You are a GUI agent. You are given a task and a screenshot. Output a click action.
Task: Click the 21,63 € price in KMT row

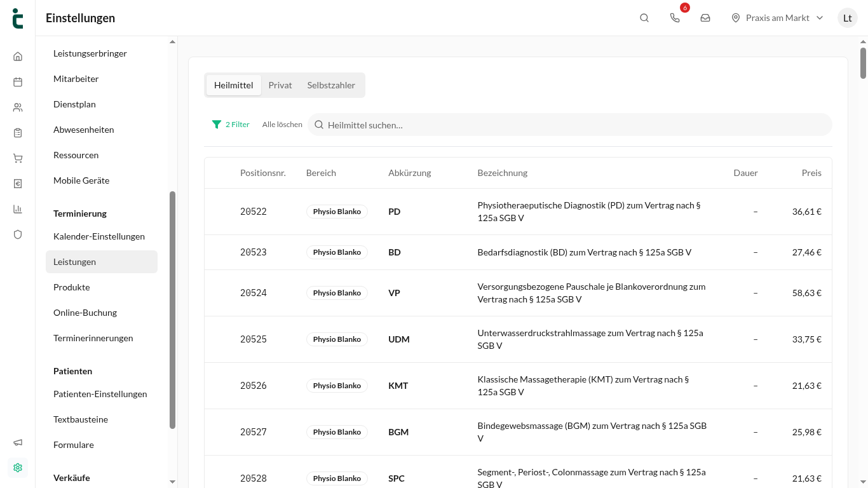[x=806, y=386]
